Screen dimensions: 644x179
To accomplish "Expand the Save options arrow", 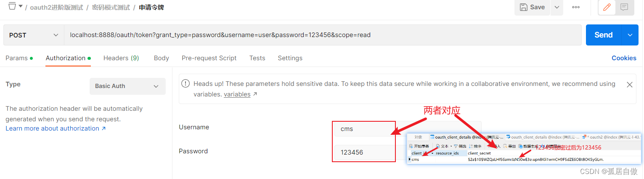I will pos(557,7).
